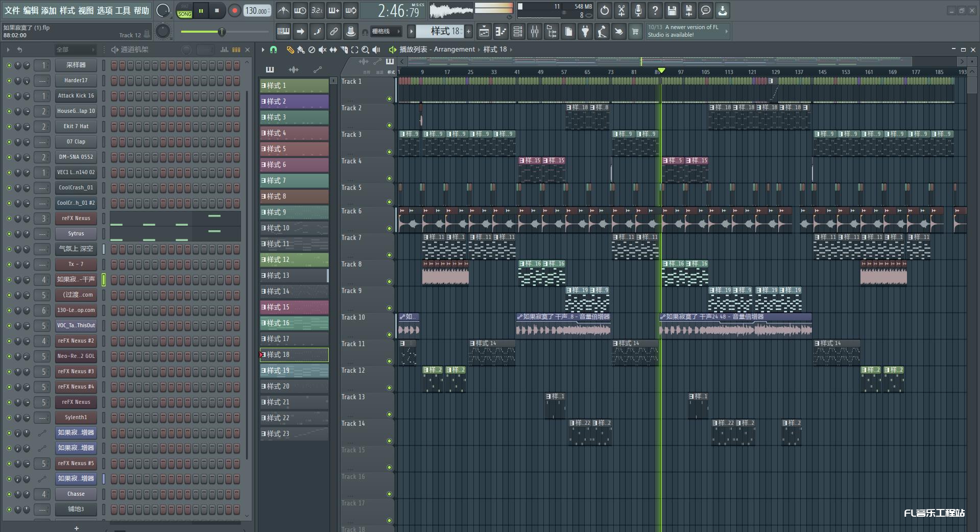Expand the pattern list arrow beside 样式 18
This screenshot has height=532, width=980.
411,32
